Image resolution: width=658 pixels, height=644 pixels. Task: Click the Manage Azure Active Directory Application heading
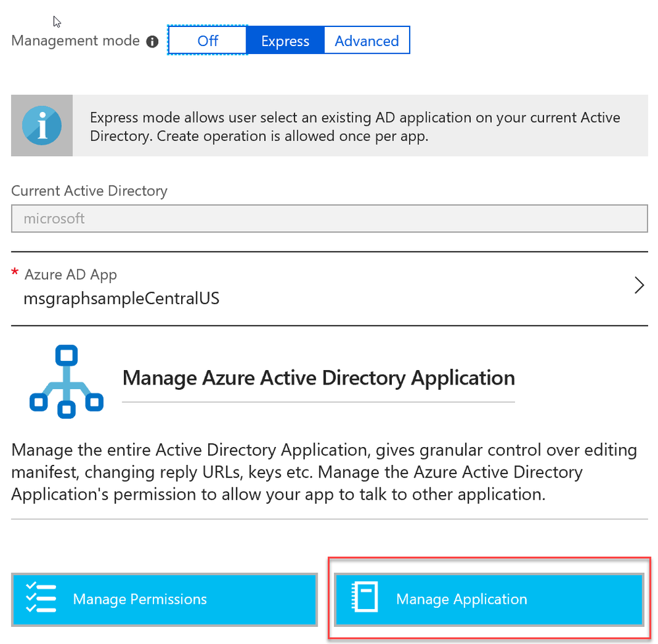click(319, 378)
